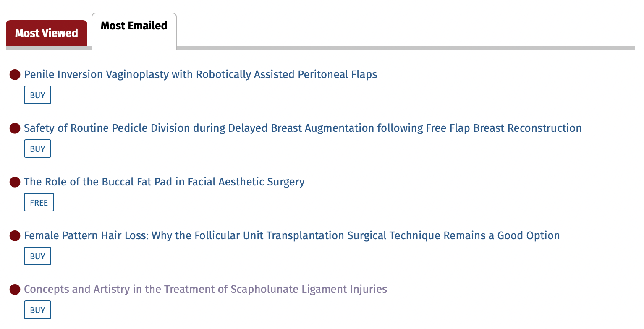
Task: Open The Role of the Buccal Fat Pad article
Action: pyautogui.click(x=164, y=182)
